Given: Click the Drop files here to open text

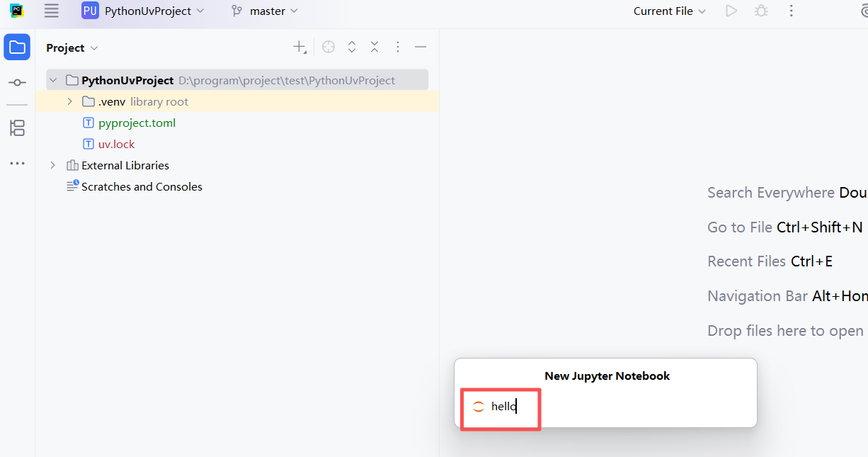Looking at the screenshot, I should pyautogui.click(x=785, y=330).
